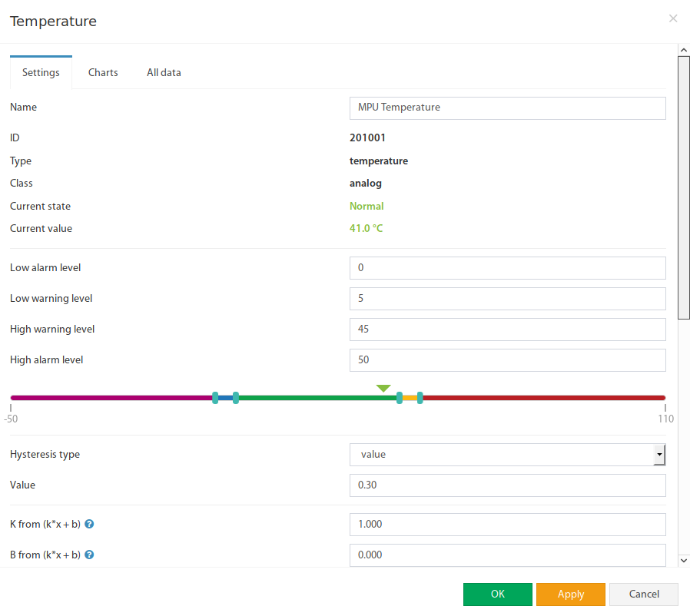Click the ID value 201001
Screen dimensions: 690x616
367,137
